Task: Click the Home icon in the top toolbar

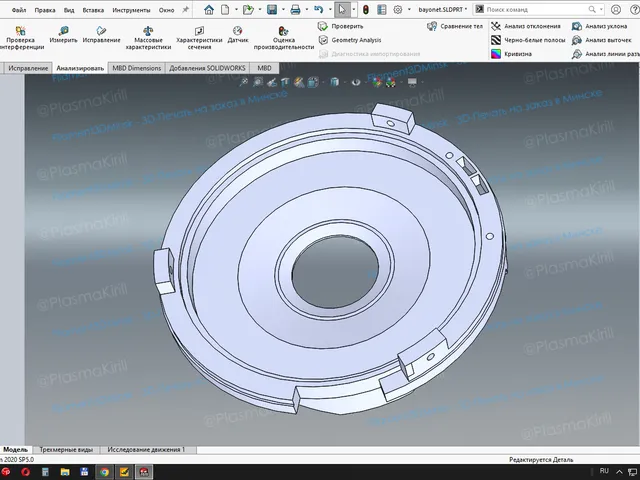Action: pyautogui.click(x=209, y=9)
